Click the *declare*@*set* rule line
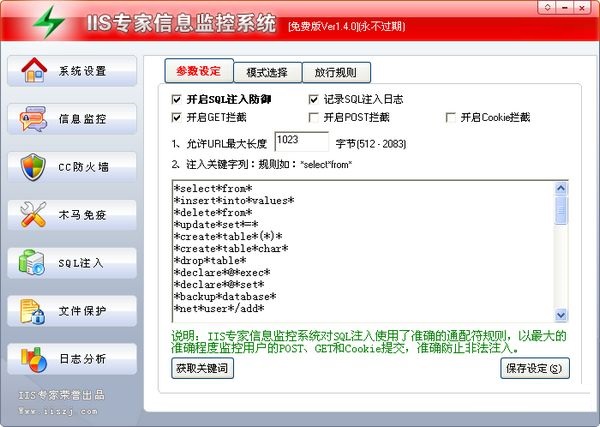600x427 pixels. click(x=219, y=285)
